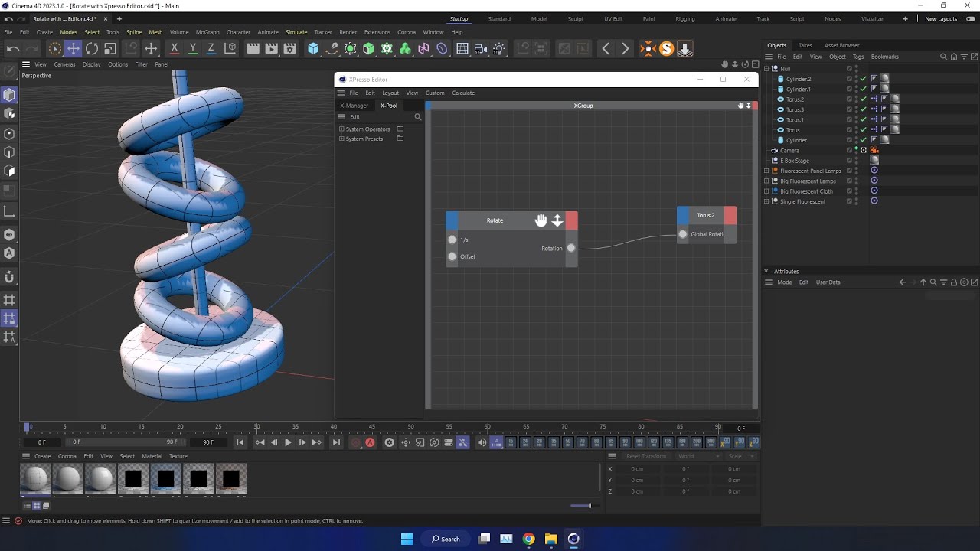Click the New Layouts button
Image resolution: width=980 pixels, height=551 pixels.
[x=941, y=18]
